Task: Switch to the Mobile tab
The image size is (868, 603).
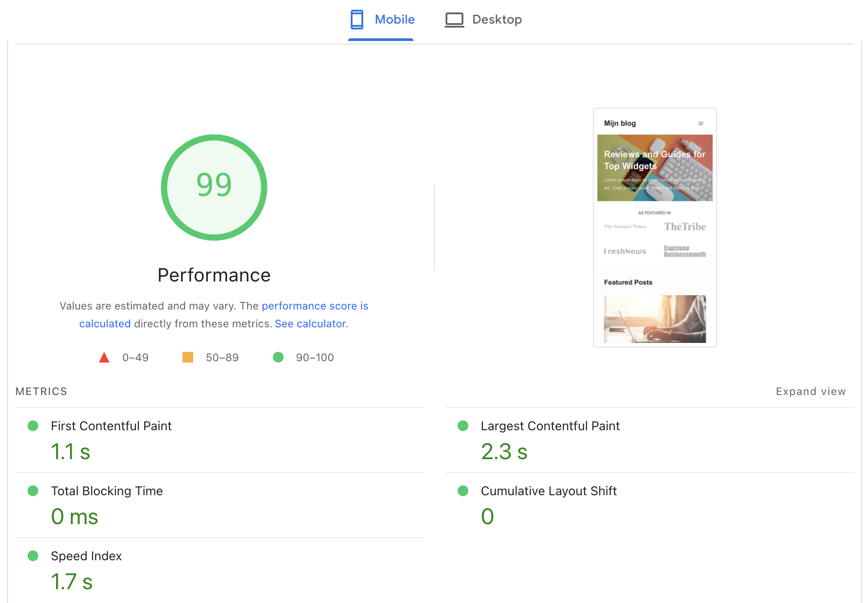Action: 394,20
